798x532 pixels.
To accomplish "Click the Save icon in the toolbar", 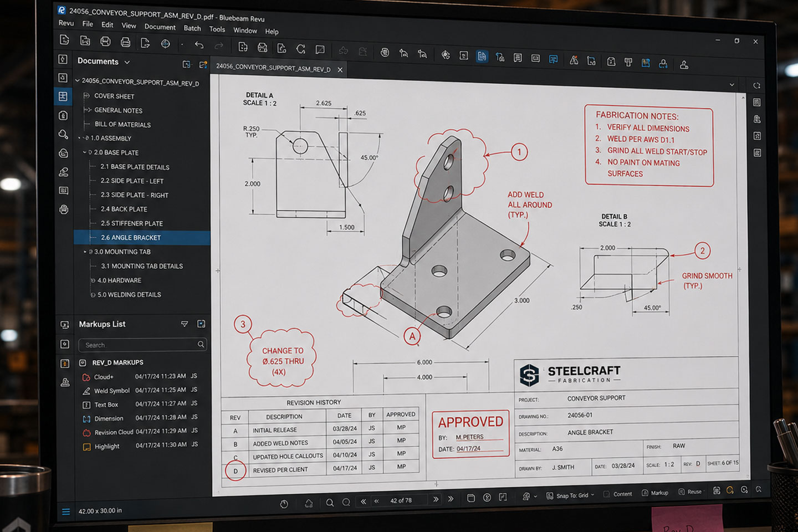I will pyautogui.click(x=105, y=42).
